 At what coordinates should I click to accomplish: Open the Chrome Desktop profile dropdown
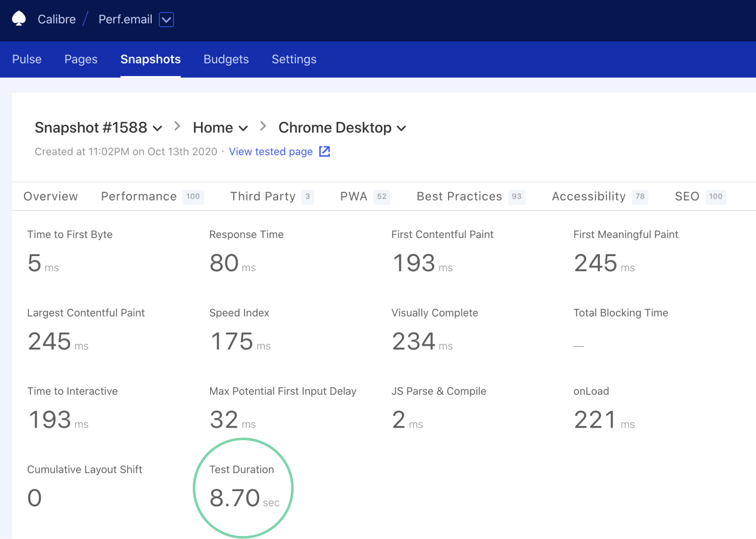click(x=342, y=128)
